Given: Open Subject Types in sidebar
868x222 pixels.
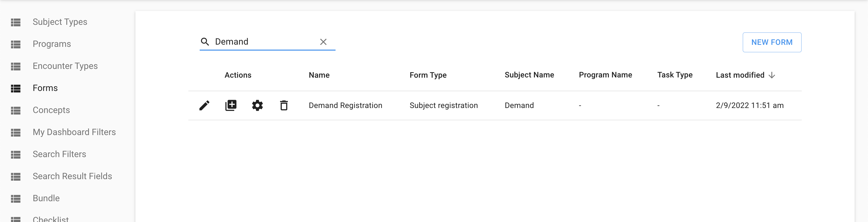Looking at the screenshot, I should [x=60, y=22].
